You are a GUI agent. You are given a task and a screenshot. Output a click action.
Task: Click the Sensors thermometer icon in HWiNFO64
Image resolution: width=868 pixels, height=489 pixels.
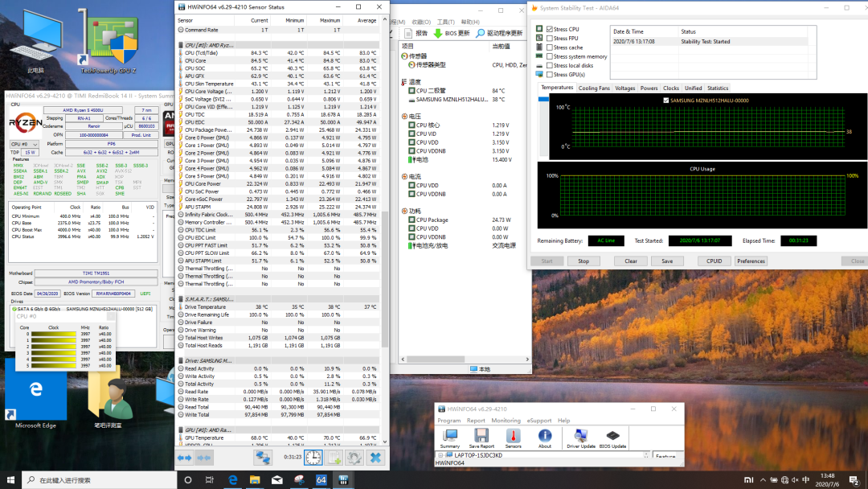[x=513, y=438]
